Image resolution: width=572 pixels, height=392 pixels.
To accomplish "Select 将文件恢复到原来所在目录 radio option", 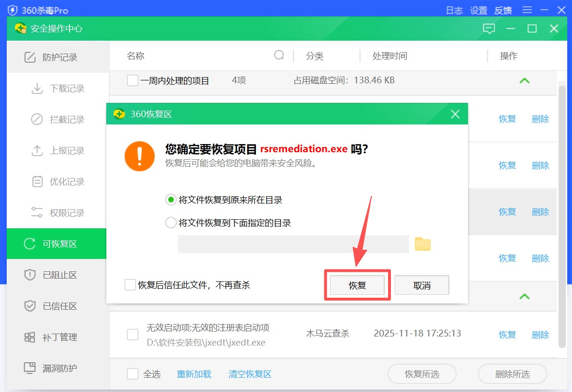I will click(x=171, y=200).
